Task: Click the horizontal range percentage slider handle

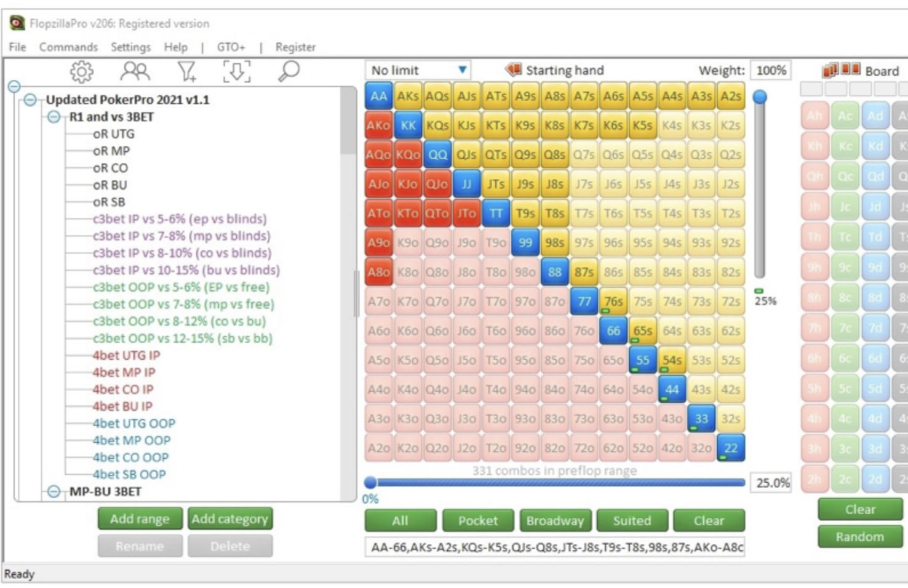Action: 370,482
